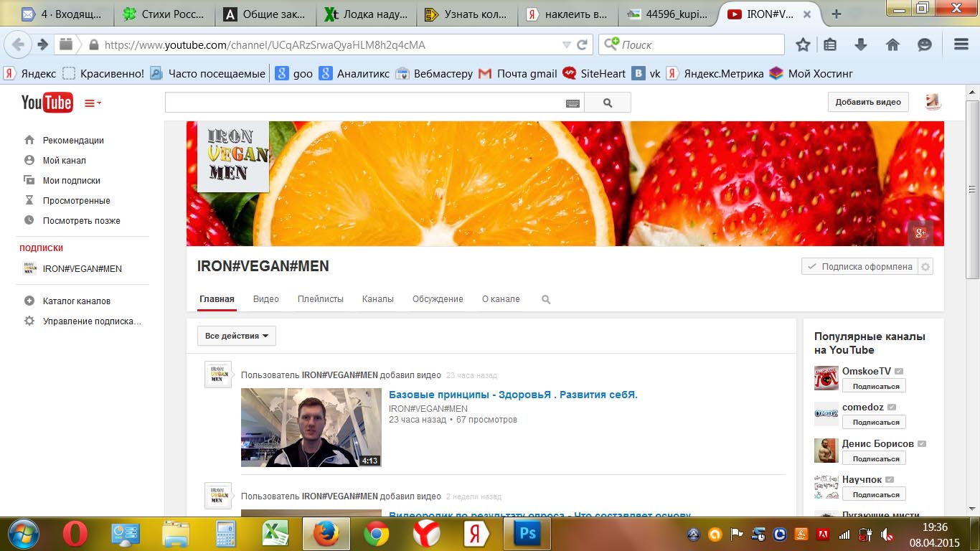Subscribe to OmskoeTV channel
Image resolution: width=980 pixels, height=551 pixels.
874,386
